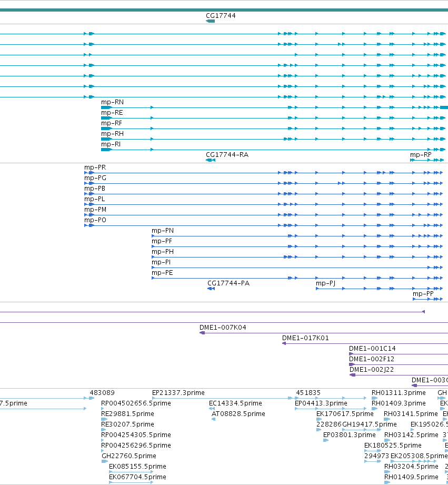
Task: Select the mp-PL protein label
Action: [94, 199]
